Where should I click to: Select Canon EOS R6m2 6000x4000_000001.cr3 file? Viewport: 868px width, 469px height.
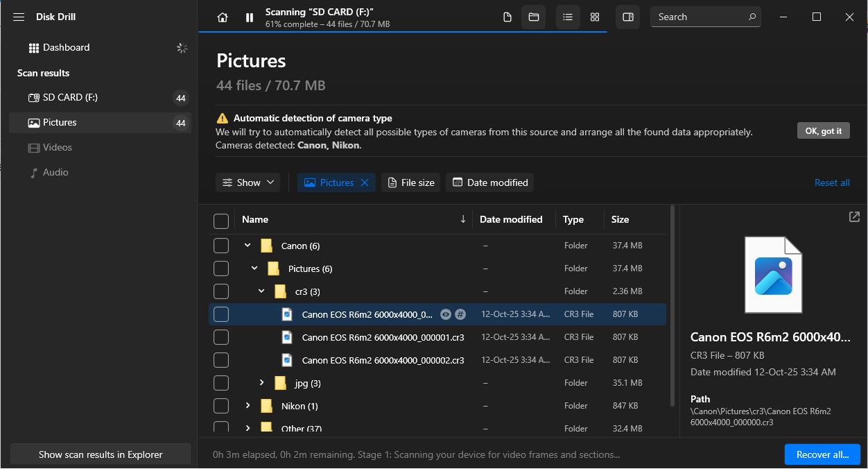(x=383, y=338)
